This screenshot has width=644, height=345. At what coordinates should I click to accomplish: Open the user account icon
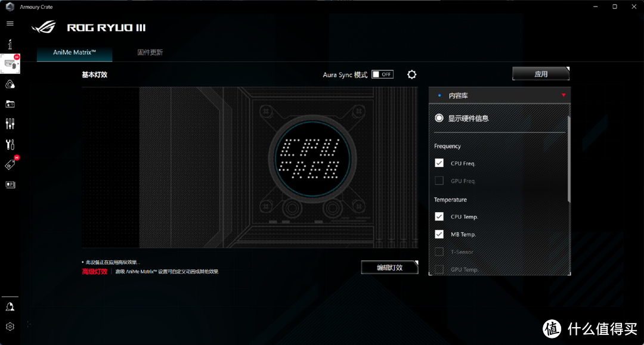10,307
